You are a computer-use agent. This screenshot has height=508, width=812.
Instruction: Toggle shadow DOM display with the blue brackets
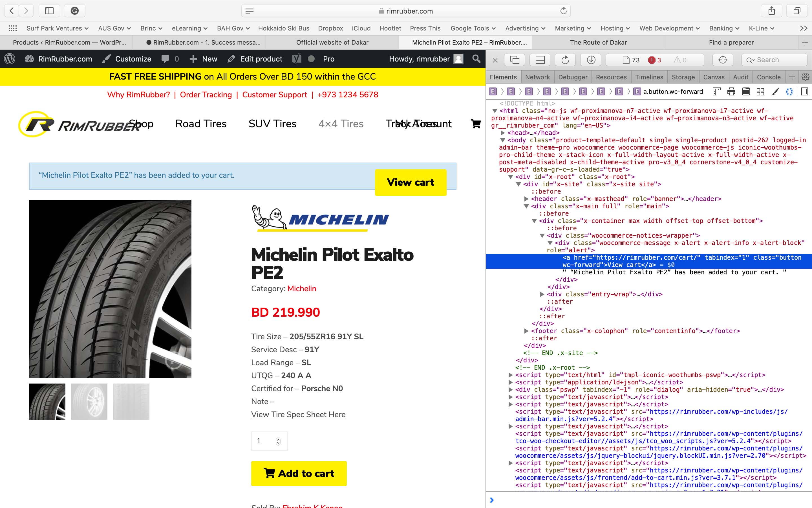(x=789, y=91)
